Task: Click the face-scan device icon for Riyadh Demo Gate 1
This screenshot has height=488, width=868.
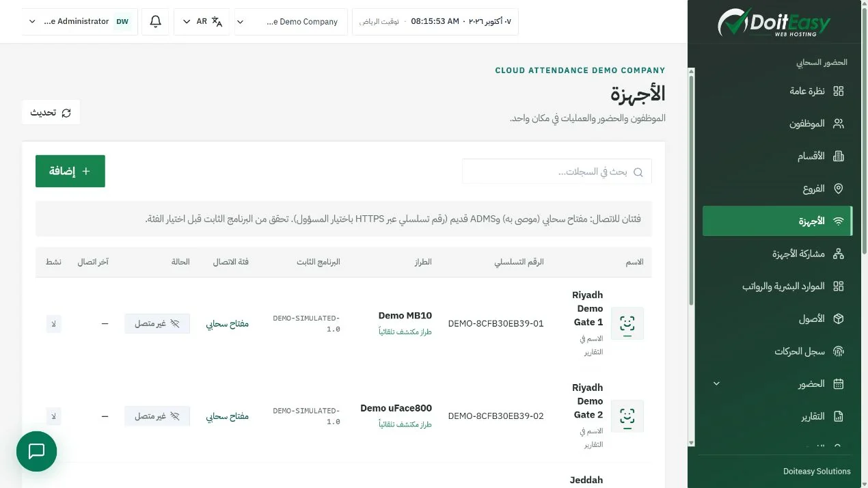Action: coord(627,323)
